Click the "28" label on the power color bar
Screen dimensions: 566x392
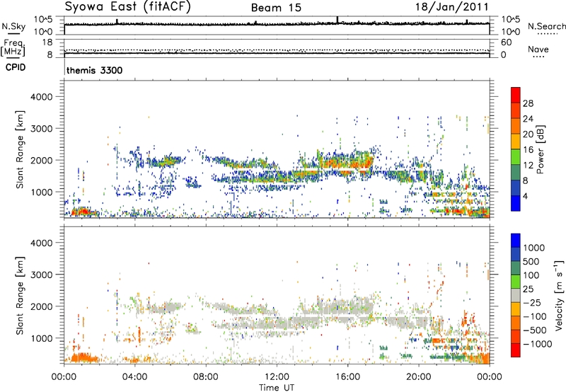[528, 103]
